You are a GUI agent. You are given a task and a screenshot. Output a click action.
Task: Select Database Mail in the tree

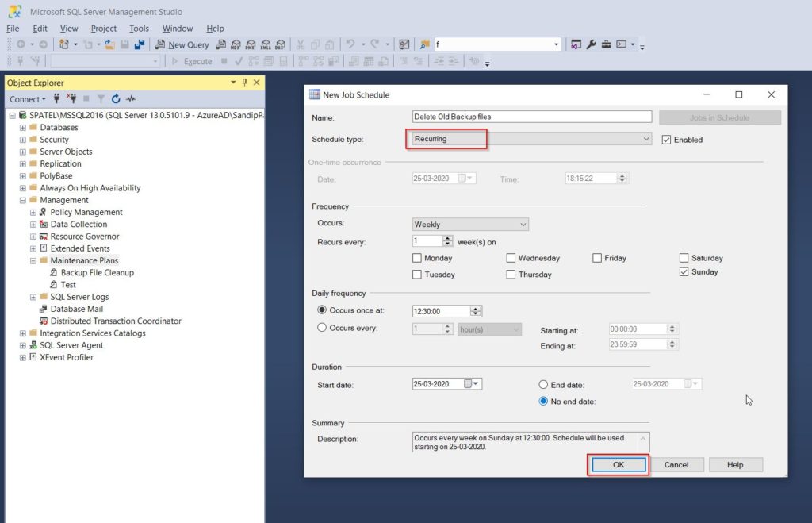pos(77,309)
